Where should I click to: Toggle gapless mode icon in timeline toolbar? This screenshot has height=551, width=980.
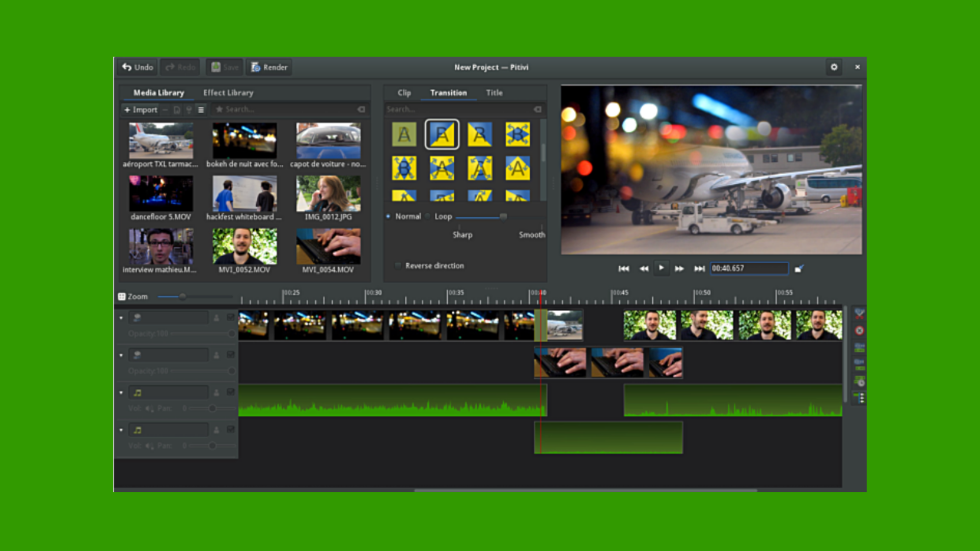[x=860, y=398]
